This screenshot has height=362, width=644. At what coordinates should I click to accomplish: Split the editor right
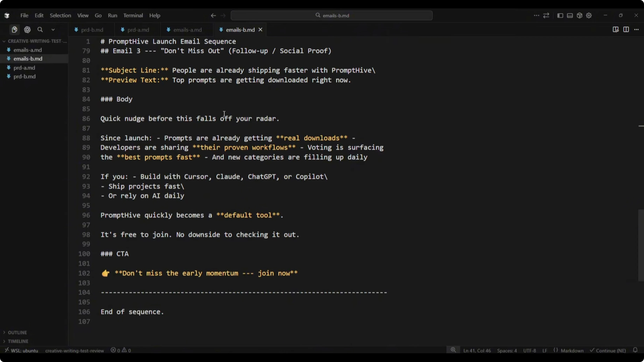click(x=626, y=30)
